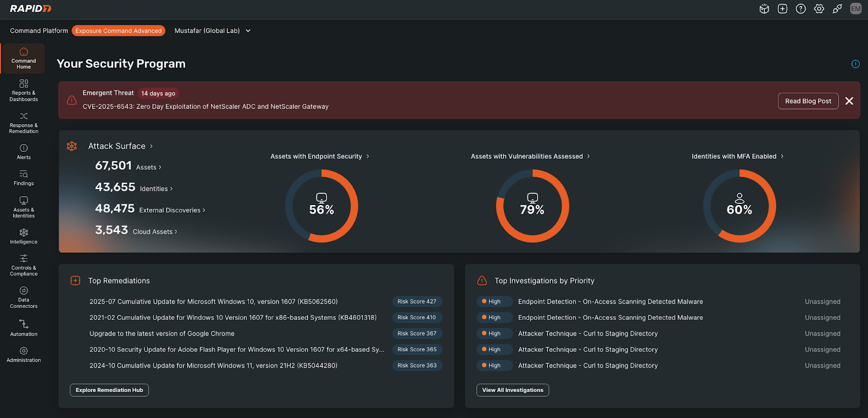This screenshot has height=418, width=868.
Task: Click the settings gear icon in header
Action: click(819, 9)
